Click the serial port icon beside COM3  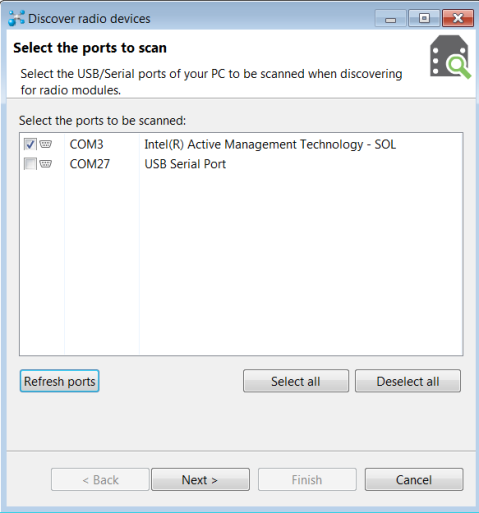[45, 144]
